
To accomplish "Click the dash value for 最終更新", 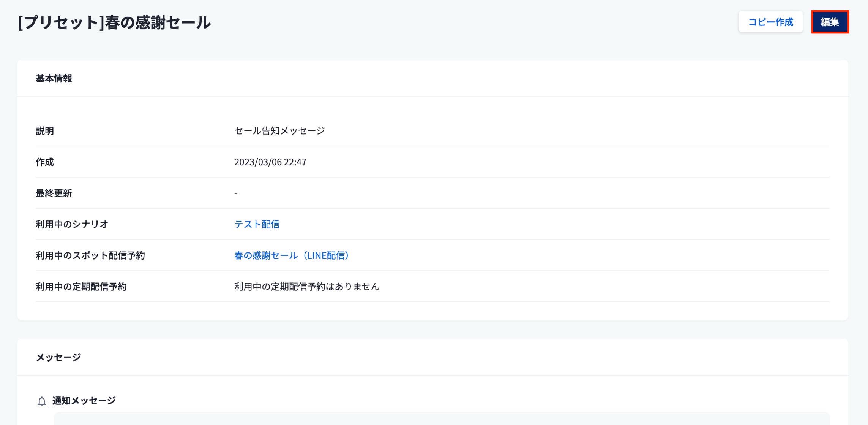I will (236, 193).
